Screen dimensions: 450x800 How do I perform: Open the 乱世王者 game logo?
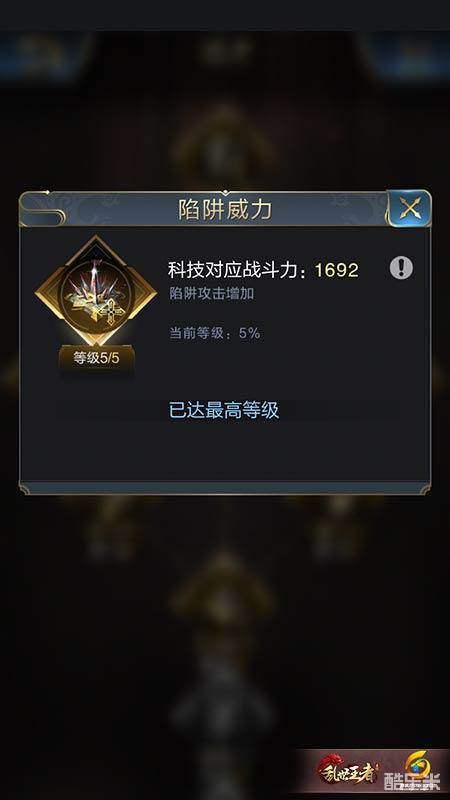tap(347, 769)
